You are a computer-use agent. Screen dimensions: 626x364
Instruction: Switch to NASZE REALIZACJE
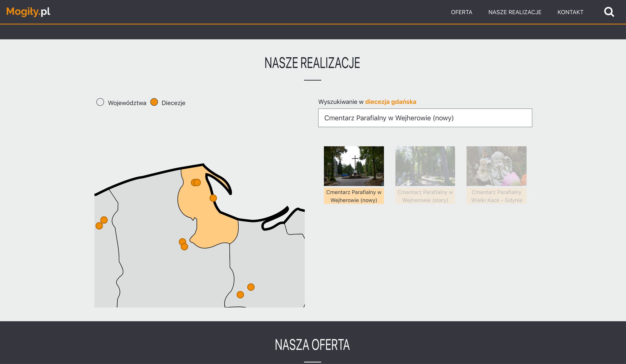click(x=514, y=12)
